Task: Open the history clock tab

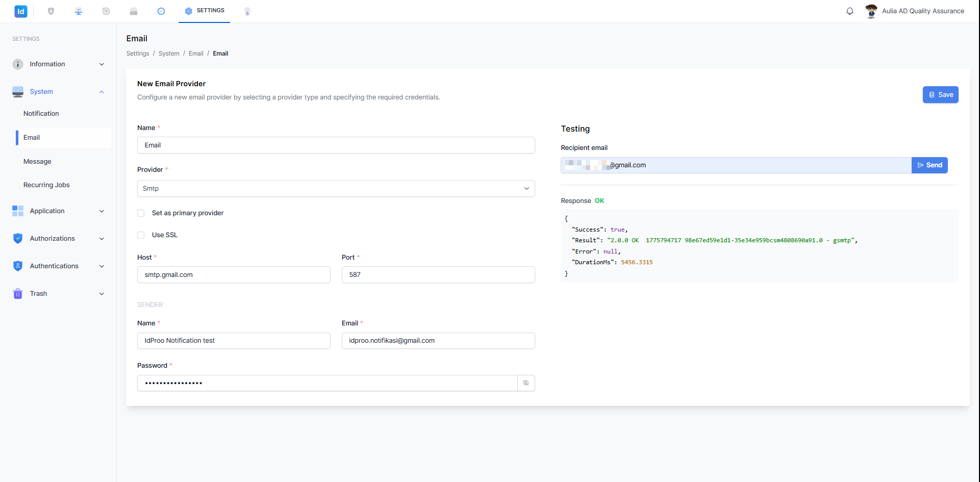Action: tap(106, 11)
